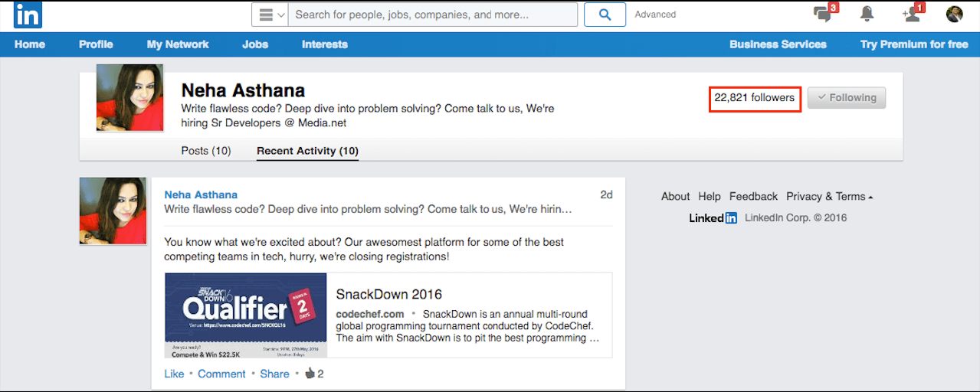
Task: Click the post text about closing registrations
Action: pyautogui.click(x=364, y=249)
